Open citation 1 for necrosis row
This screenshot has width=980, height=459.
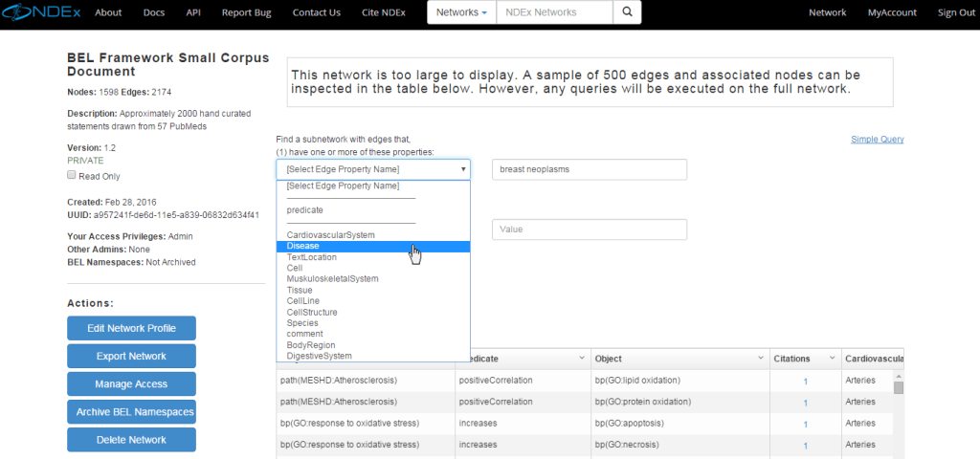tap(805, 446)
